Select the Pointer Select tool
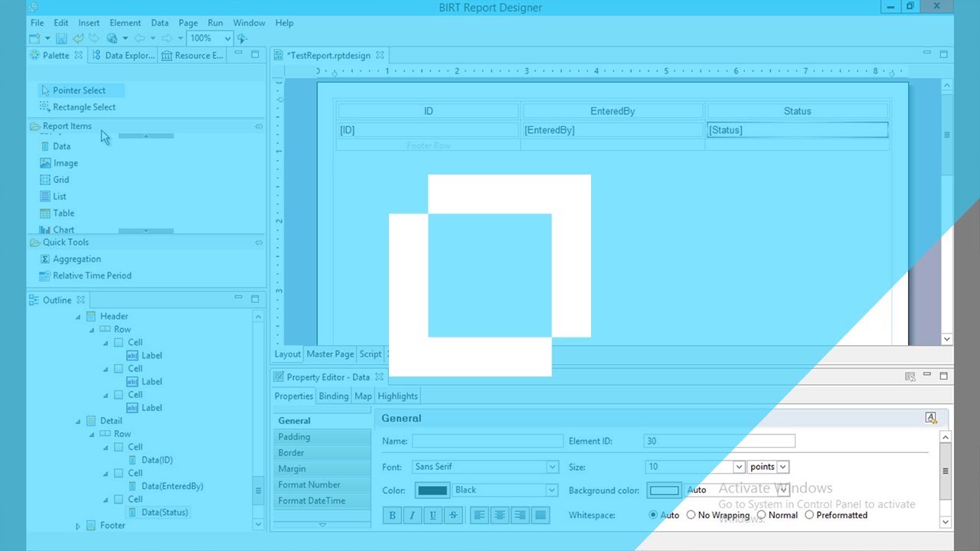The height and width of the screenshot is (551, 980). pos(80,90)
